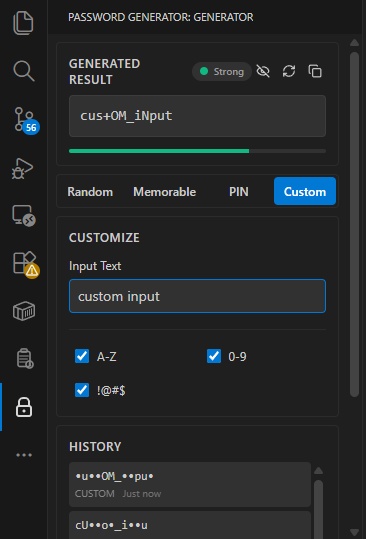Click the HISTORY section heading
366x539 pixels.
(95, 447)
